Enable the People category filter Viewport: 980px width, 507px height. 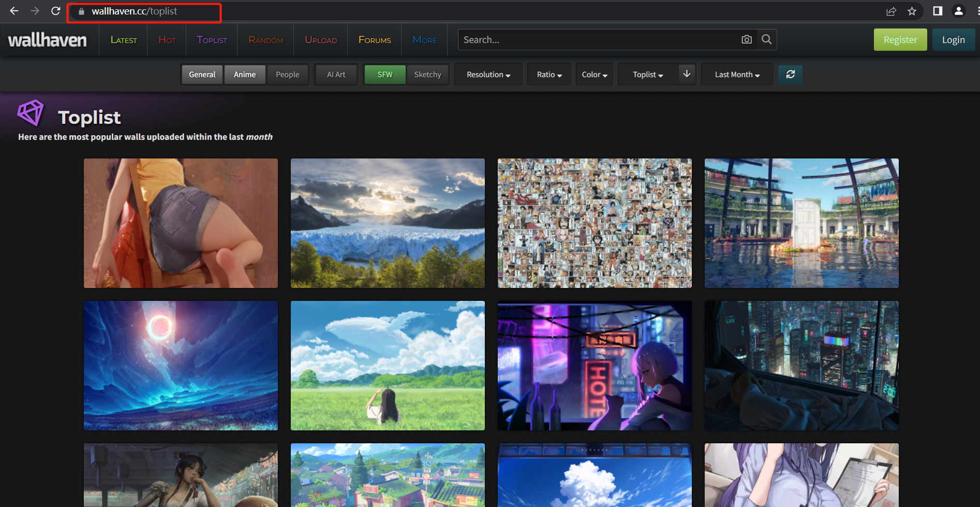click(288, 75)
